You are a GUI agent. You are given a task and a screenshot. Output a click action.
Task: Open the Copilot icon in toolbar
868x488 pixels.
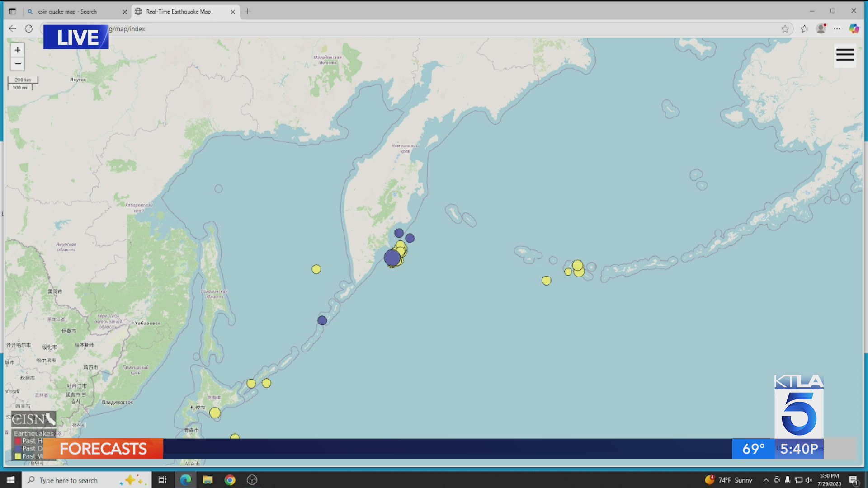[854, 28]
